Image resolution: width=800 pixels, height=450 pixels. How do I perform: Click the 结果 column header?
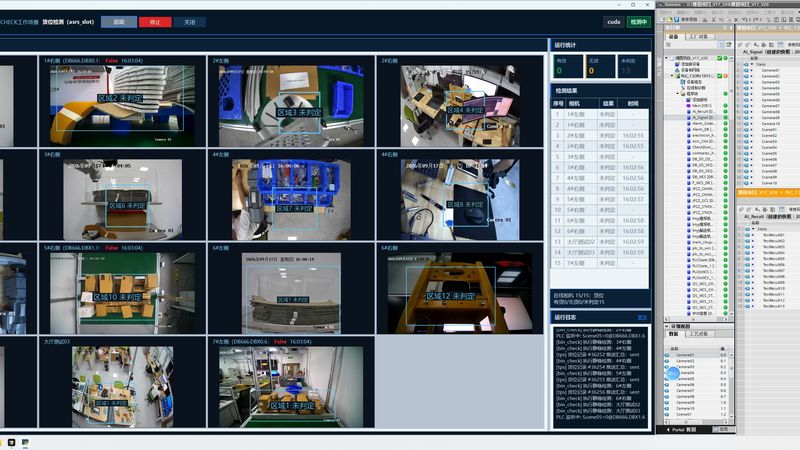(608, 103)
